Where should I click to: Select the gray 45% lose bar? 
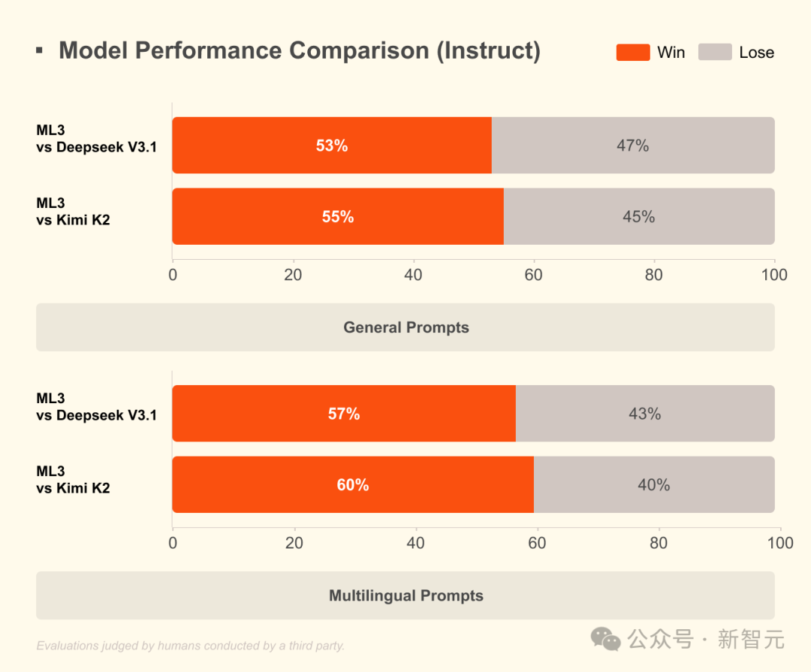[x=638, y=217]
